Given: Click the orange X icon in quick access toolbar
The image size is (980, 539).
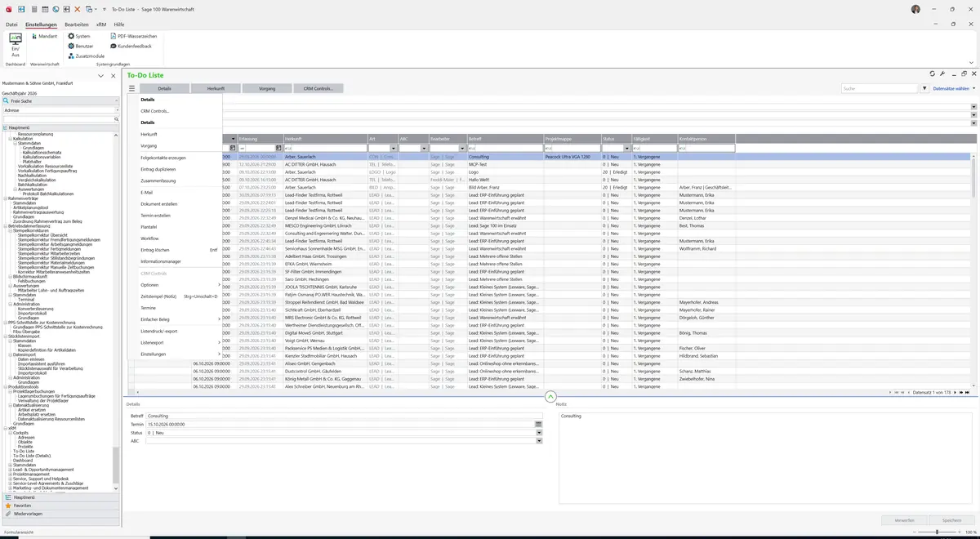Looking at the screenshot, I should [x=78, y=9].
